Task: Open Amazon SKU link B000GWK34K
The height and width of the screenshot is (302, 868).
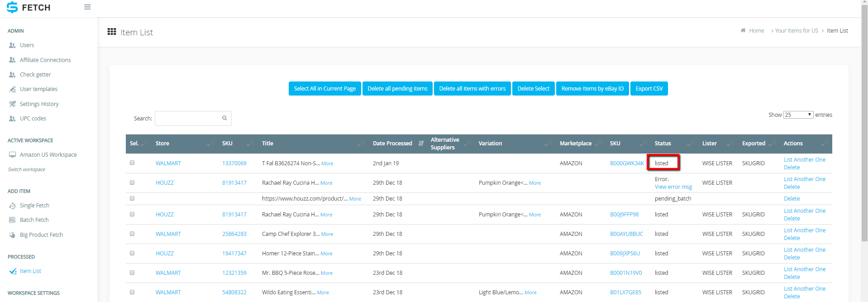Action: click(x=627, y=163)
